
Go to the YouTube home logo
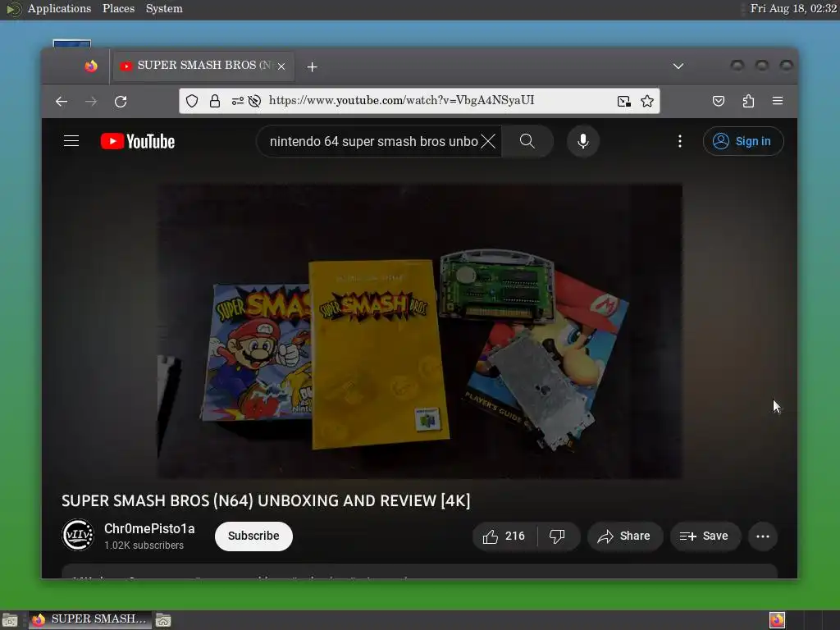click(x=138, y=141)
